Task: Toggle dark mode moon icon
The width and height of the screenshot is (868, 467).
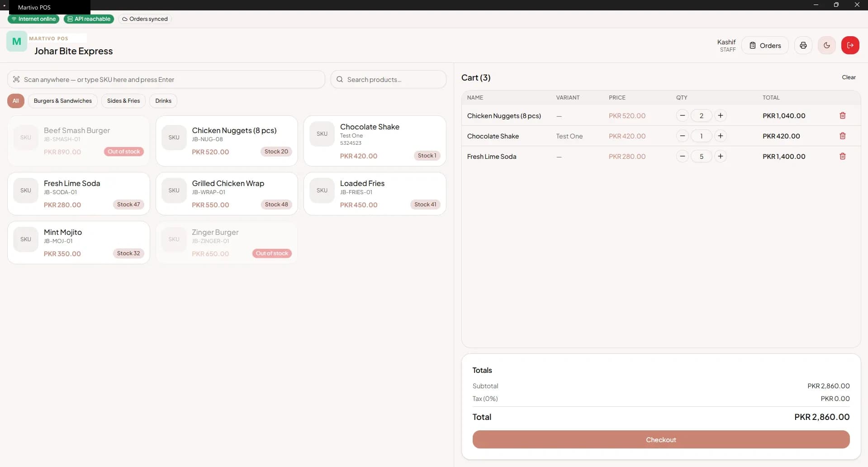Action: [x=826, y=45]
